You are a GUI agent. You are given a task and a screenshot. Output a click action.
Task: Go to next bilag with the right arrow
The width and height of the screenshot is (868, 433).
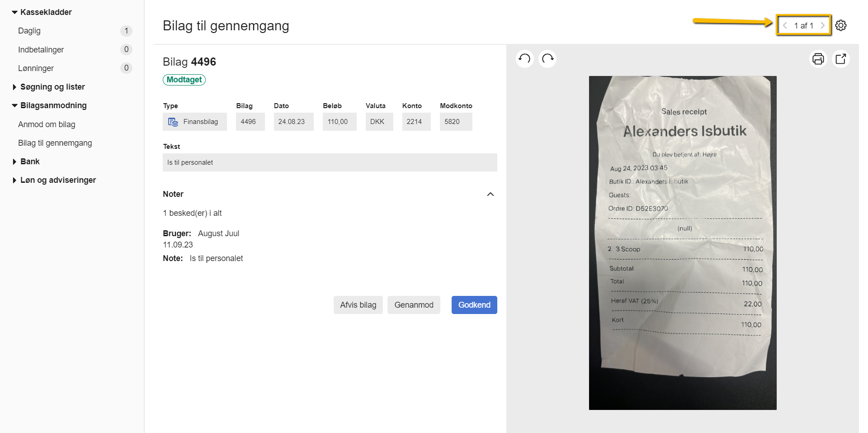[822, 25]
